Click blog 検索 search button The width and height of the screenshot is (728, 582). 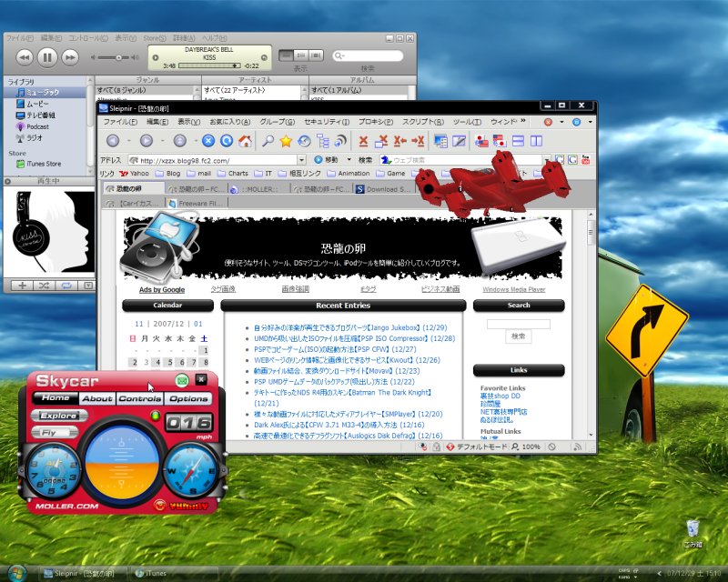pos(518,336)
